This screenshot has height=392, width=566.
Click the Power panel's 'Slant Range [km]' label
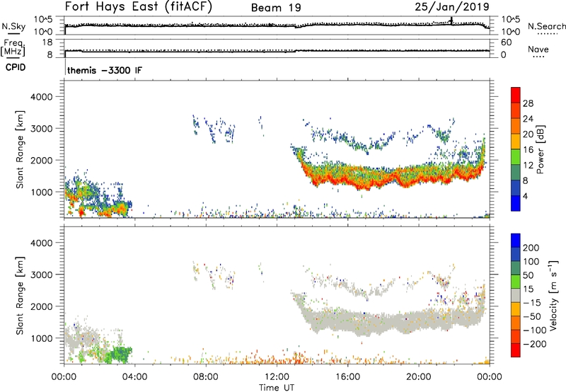(20, 149)
